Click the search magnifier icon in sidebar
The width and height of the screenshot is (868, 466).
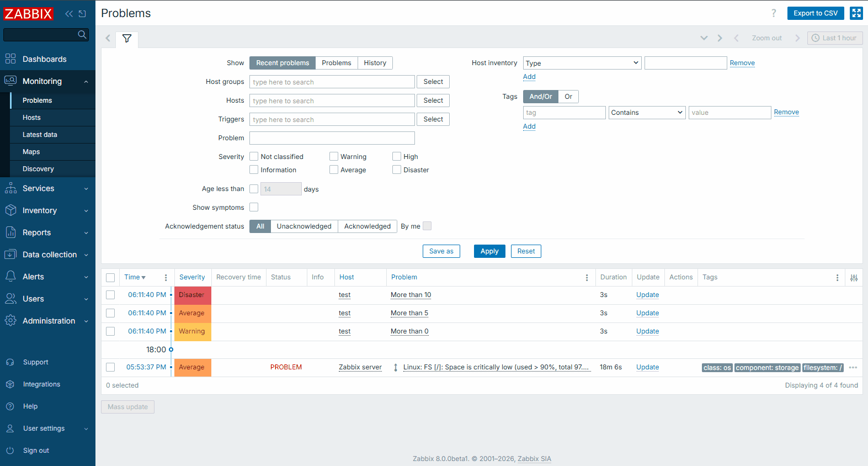(x=82, y=35)
